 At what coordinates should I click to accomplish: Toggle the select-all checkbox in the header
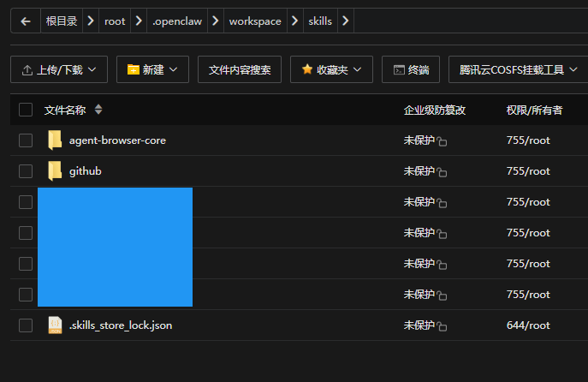tap(26, 110)
